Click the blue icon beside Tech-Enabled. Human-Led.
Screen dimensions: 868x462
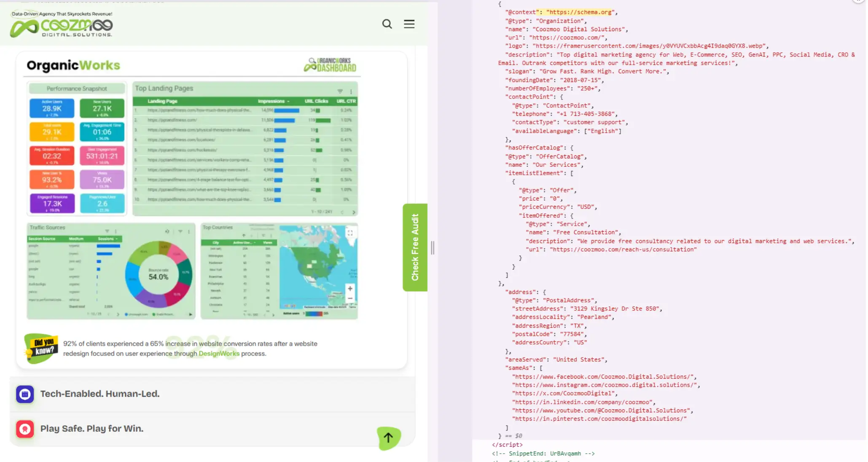[x=25, y=394]
